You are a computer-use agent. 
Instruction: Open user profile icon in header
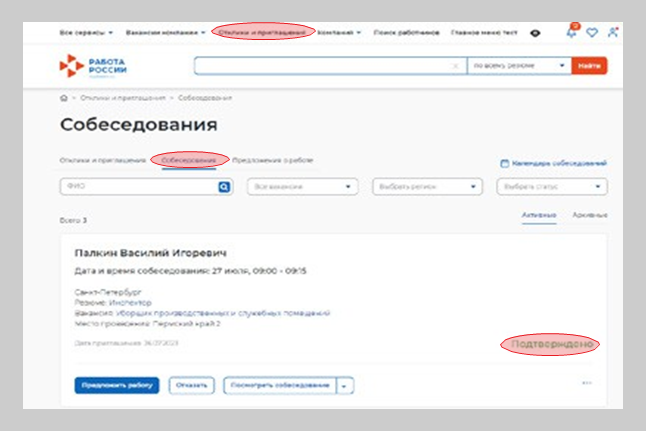click(611, 32)
